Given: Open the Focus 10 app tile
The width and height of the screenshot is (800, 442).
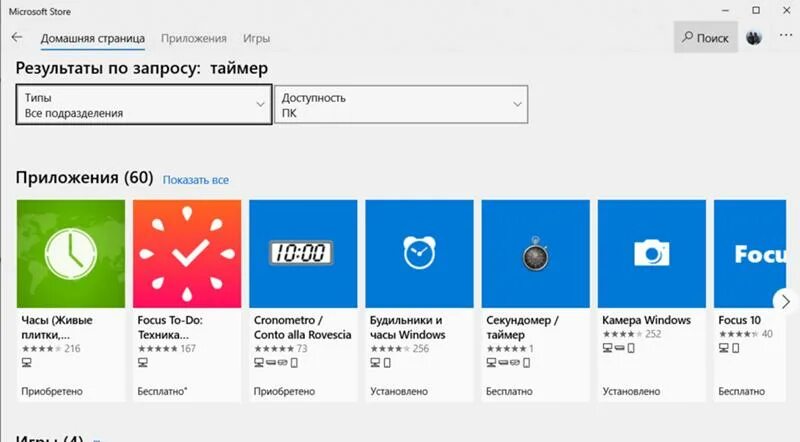Looking at the screenshot, I should (x=750, y=254).
